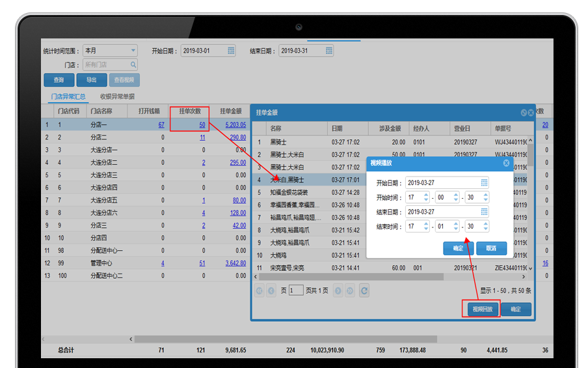
Task: Click the 视频回放 button
Action: tap(482, 309)
